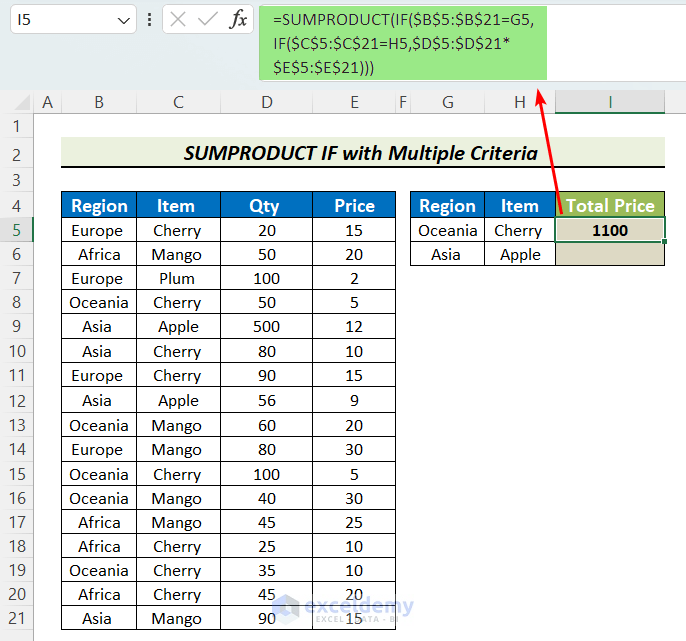Select price cell 25 in row 17
This screenshot has height=641, width=686.
[x=354, y=522]
